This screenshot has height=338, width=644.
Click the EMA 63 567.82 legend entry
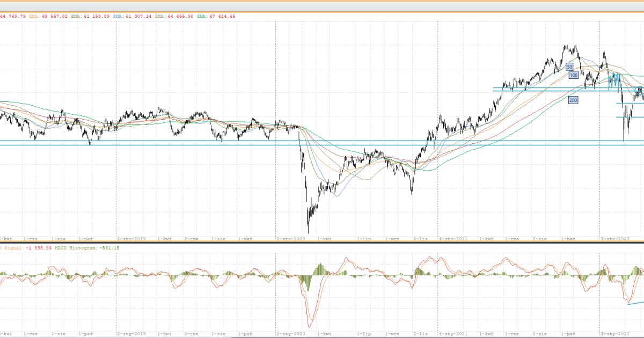point(49,17)
